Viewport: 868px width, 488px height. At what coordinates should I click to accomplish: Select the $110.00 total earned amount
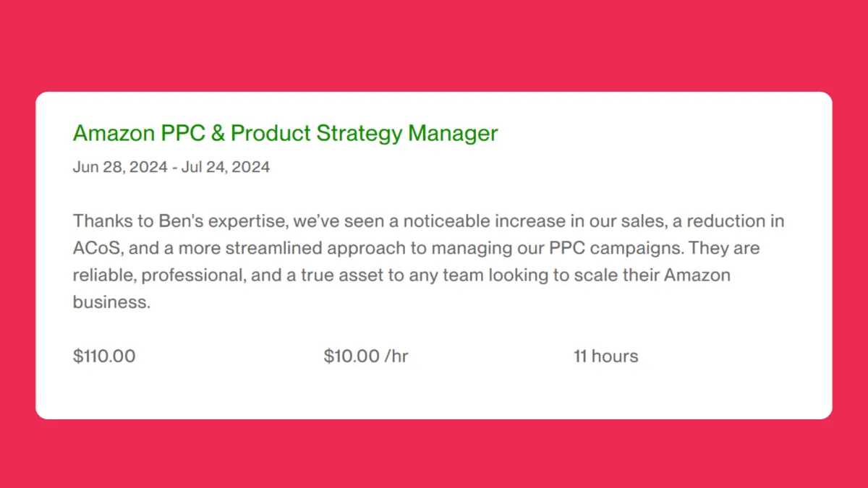(104, 356)
